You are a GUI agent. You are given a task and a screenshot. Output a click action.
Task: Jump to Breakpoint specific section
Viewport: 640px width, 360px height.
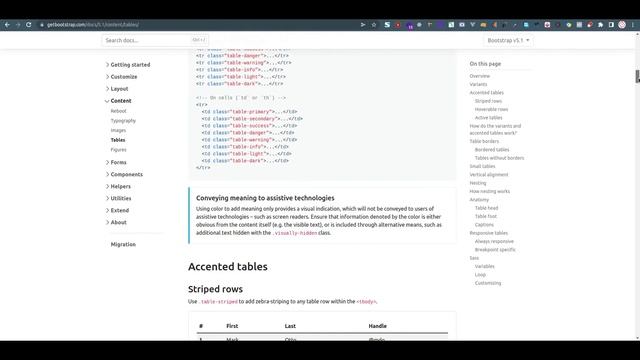point(495,250)
